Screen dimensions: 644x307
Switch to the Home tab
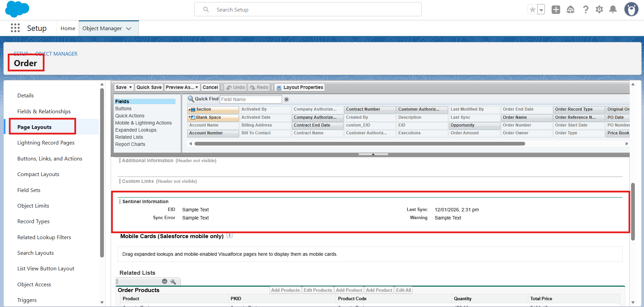(x=68, y=28)
